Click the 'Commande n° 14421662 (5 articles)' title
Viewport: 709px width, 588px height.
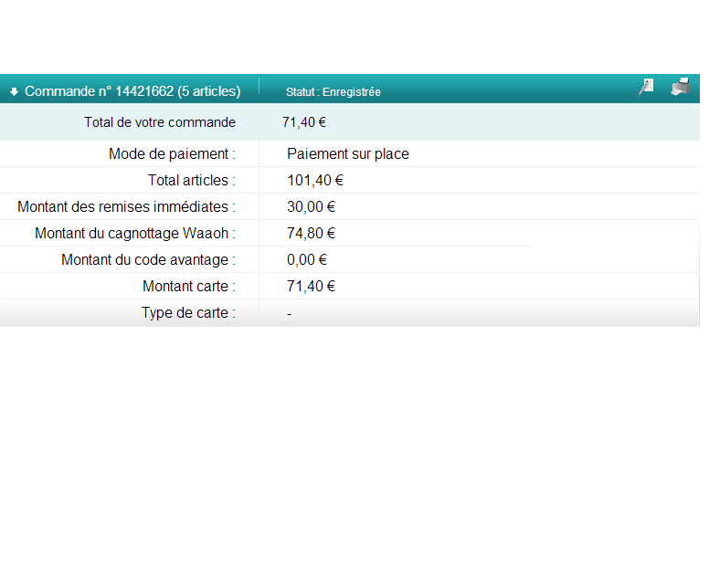point(132,91)
